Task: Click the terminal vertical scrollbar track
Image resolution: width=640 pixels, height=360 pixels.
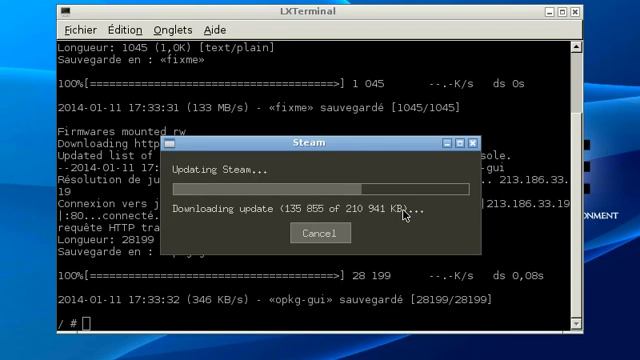Action: click(x=576, y=185)
